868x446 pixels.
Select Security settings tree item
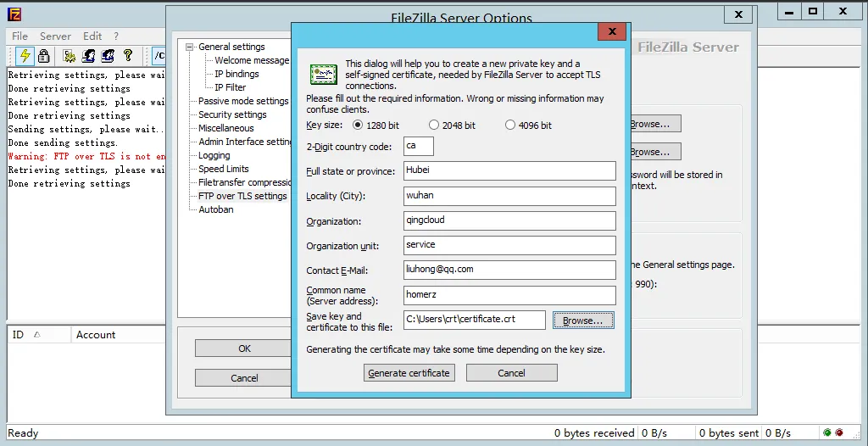(232, 114)
